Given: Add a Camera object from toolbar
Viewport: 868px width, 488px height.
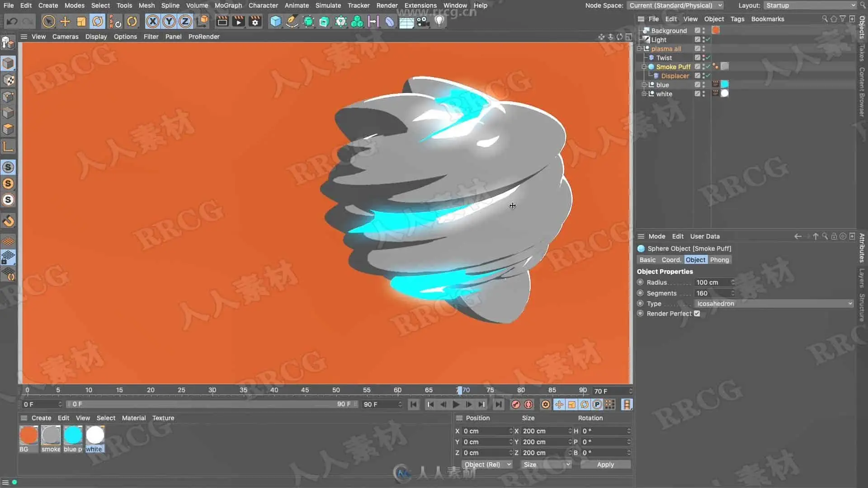Looking at the screenshot, I should point(423,21).
